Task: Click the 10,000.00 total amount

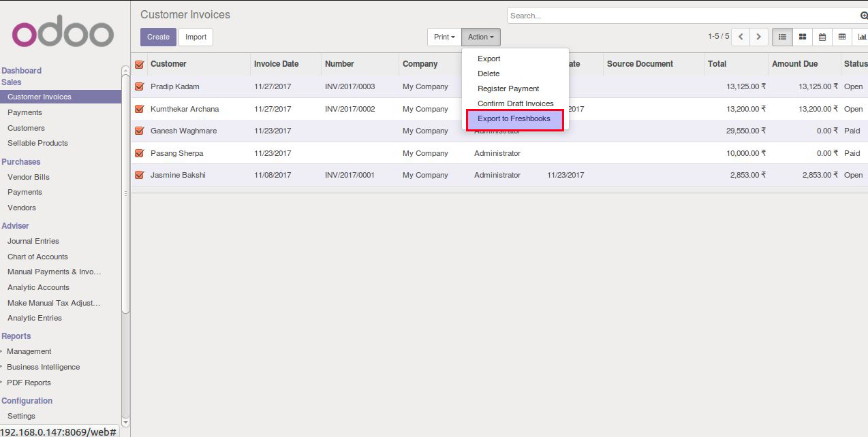Action: (746, 153)
